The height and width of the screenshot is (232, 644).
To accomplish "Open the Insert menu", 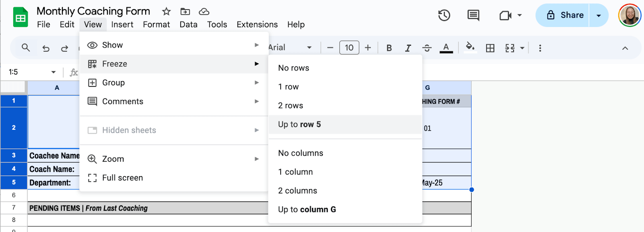I will [122, 25].
